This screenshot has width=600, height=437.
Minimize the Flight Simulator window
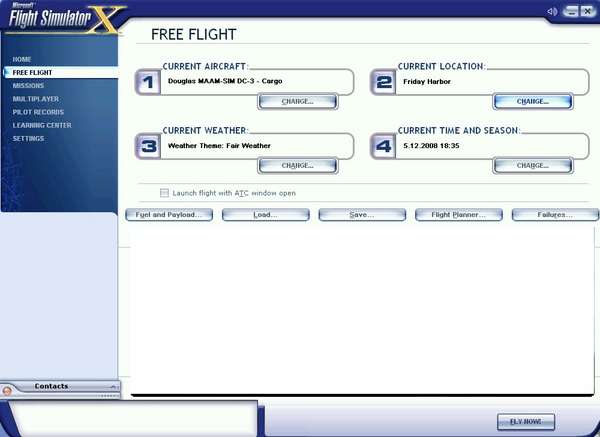pyautogui.click(x=571, y=11)
